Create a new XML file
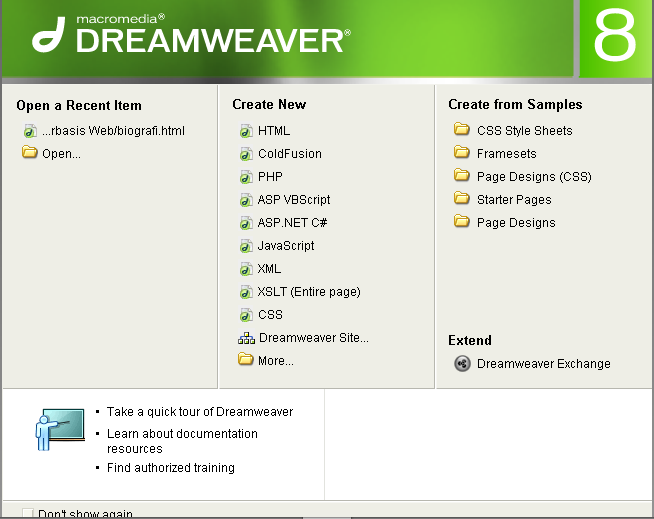Viewport: 654px width, 519px height. pyautogui.click(x=269, y=269)
